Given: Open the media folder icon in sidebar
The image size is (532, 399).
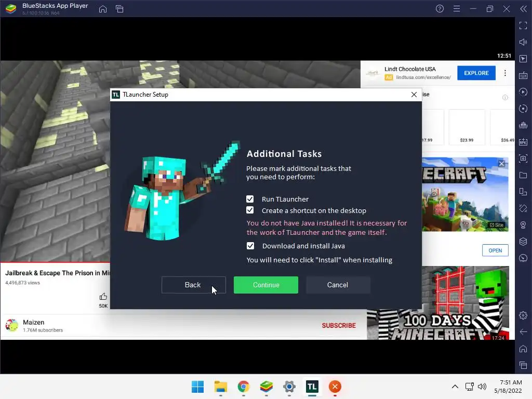Looking at the screenshot, I should pos(523,175).
